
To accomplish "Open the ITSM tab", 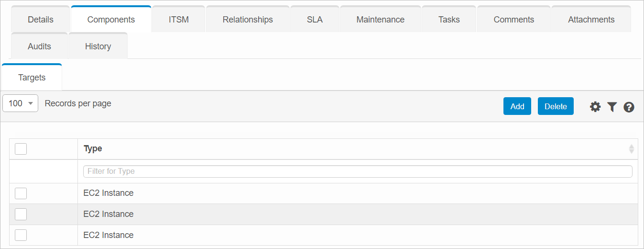I will click(178, 20).
